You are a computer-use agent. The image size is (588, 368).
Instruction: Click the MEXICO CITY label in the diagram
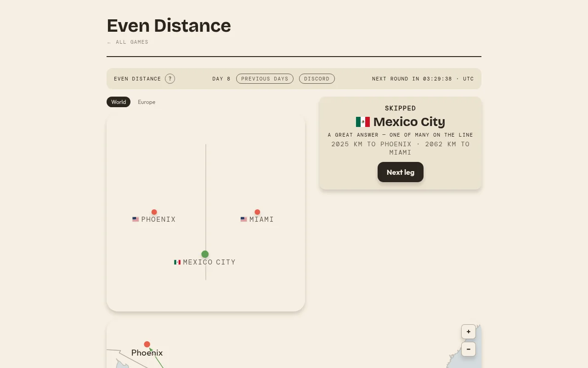tap(209, 262)
